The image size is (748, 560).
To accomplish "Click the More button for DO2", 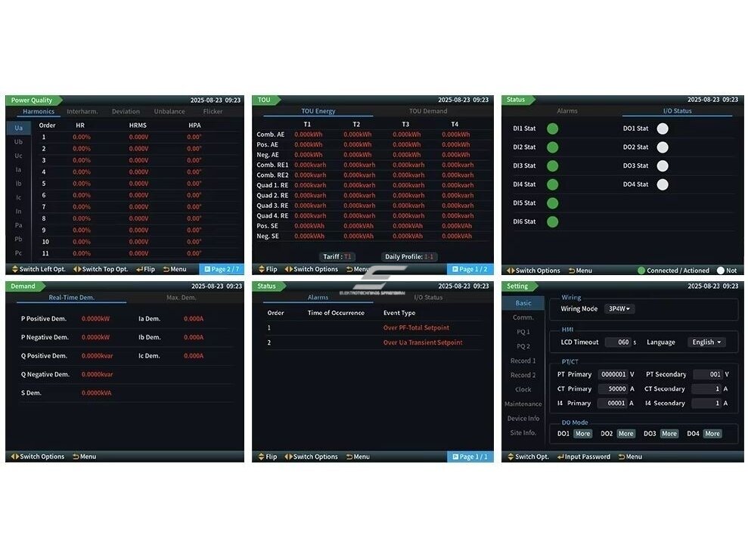I will click(626, 434).
